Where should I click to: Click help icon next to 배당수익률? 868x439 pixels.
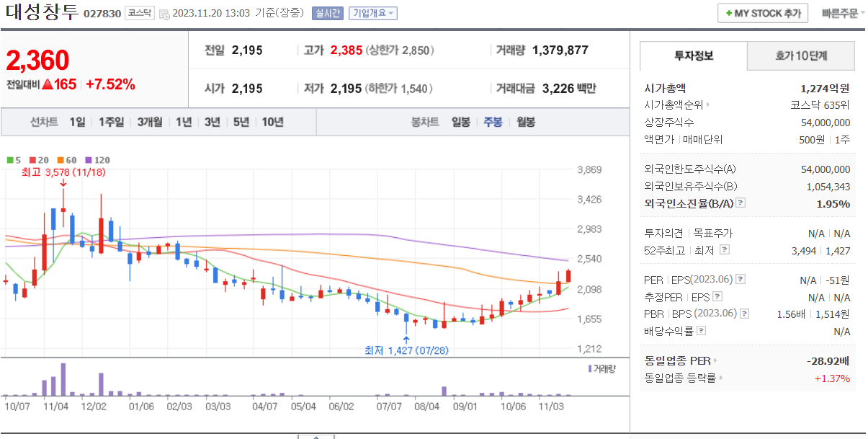[x=701, y=331]
